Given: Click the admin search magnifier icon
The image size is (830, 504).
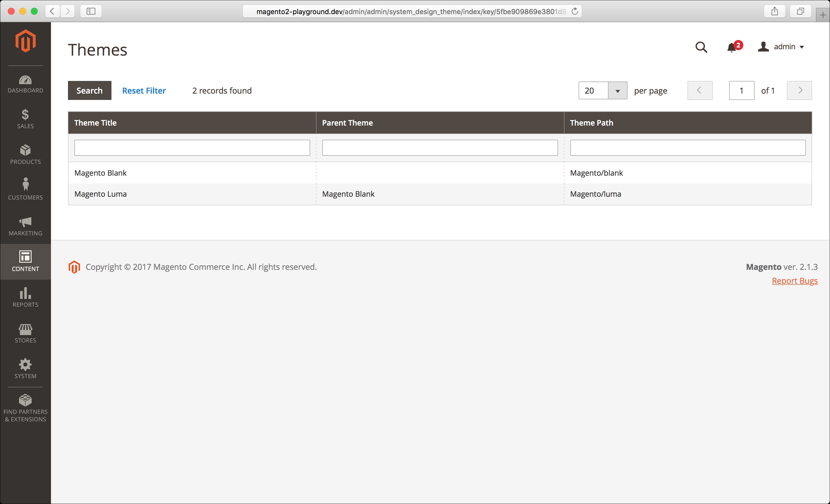Looking at the screenshot, I should pyautogui.click(x=701, y=47).
